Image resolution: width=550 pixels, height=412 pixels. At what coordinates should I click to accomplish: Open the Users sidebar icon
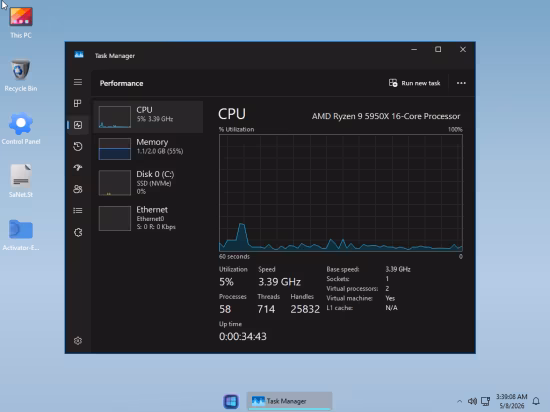click(x=78, y=189)
